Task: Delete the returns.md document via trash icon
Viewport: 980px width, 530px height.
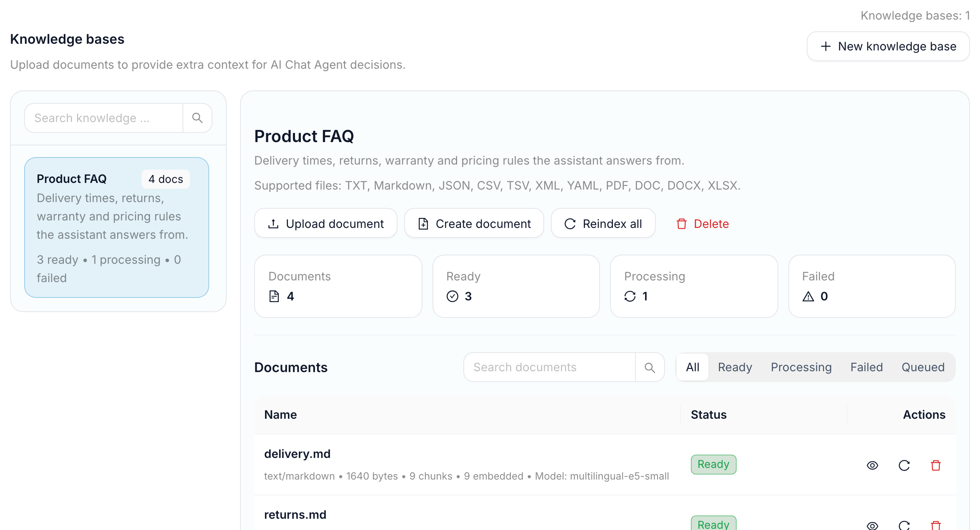Action: click(936, 525)
